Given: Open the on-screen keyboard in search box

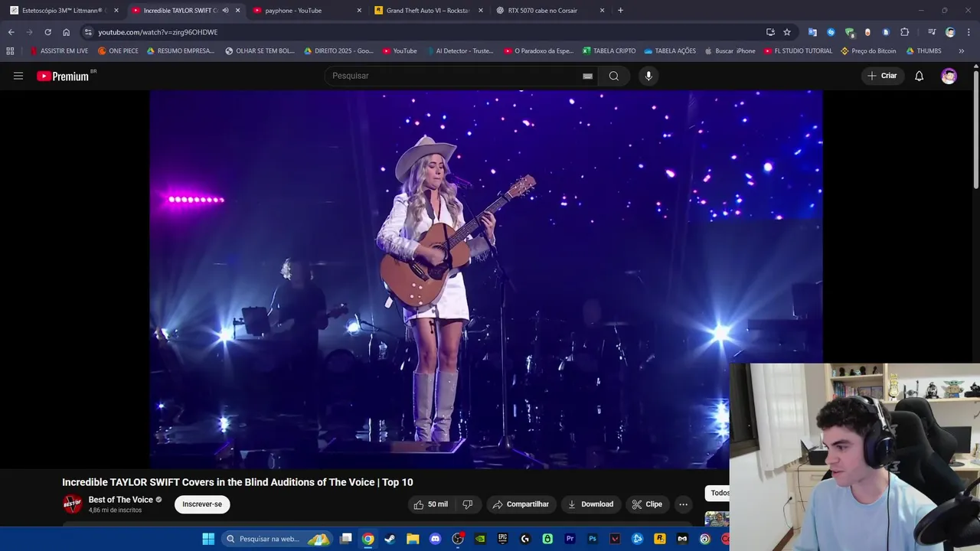Looking at the screenshot, I should click(587, 76).
